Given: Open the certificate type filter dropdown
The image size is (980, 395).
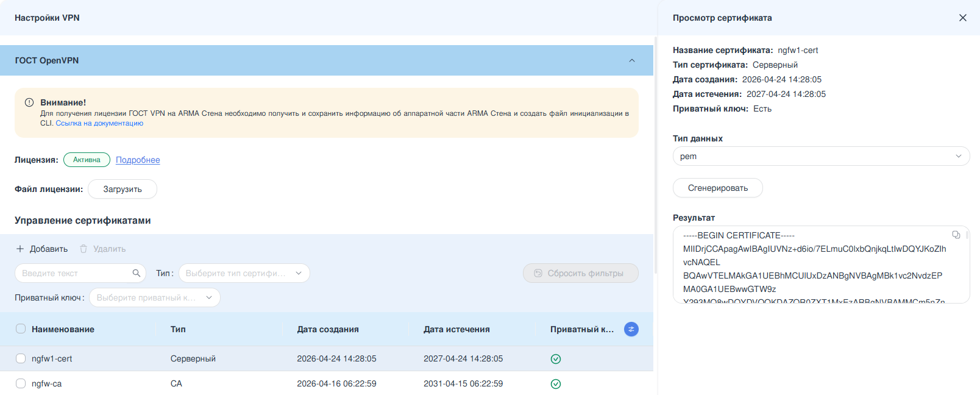Looking at the screenshot, I should [x=244, y=273].
